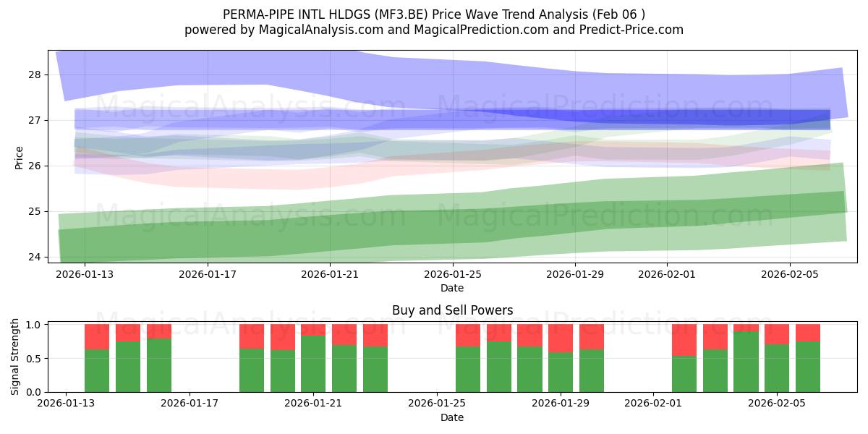Click 2026-02-05 date tick under the price chart
Screen dimensions: 868x434
point(789,274)
